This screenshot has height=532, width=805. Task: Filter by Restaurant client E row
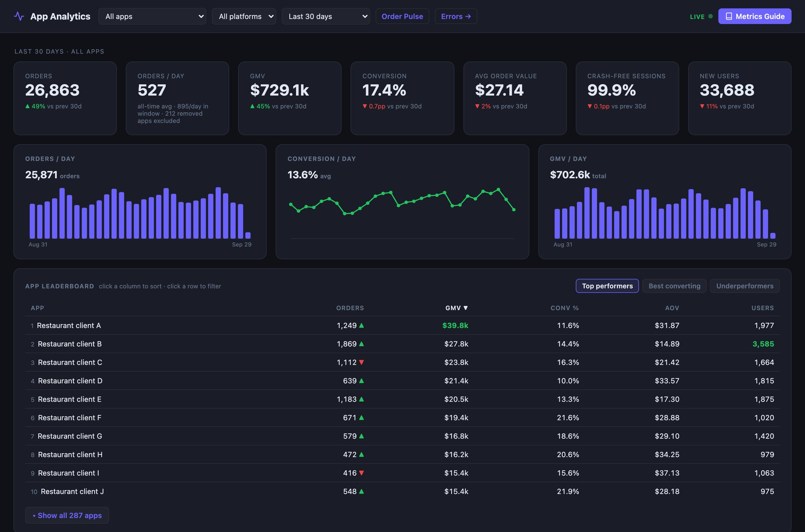(402, 400)
